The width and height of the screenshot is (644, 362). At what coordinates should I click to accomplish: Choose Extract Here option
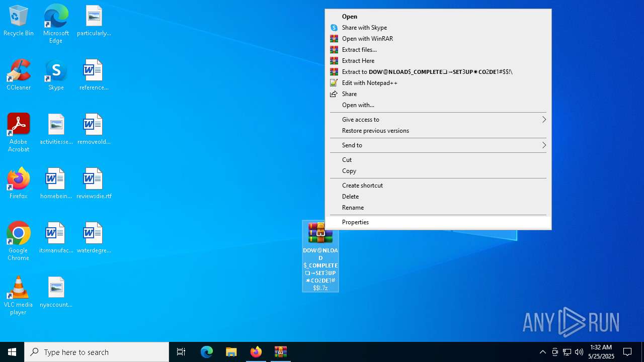438,61
